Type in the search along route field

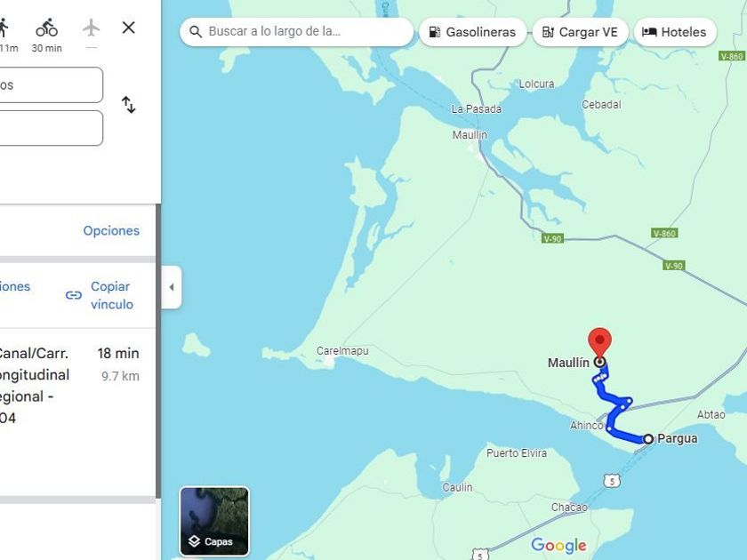302,32
